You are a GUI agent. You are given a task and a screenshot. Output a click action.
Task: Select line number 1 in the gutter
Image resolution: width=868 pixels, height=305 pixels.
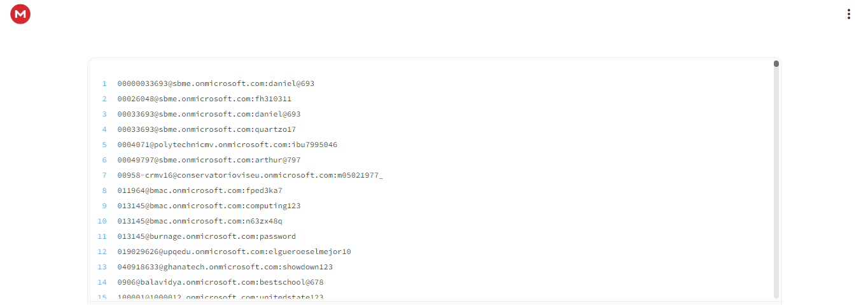(x=104, y=83)
